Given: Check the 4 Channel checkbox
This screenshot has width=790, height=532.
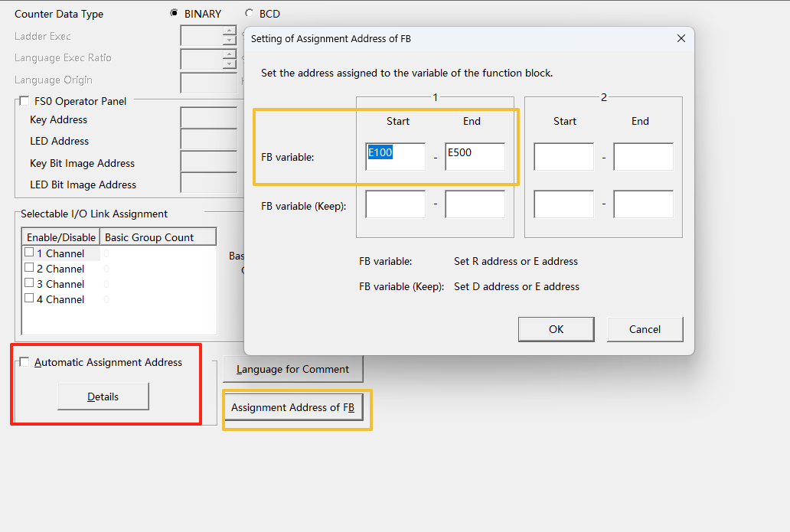Looking at the screenshot, I should pyautogui.click(x=29, y=299).
